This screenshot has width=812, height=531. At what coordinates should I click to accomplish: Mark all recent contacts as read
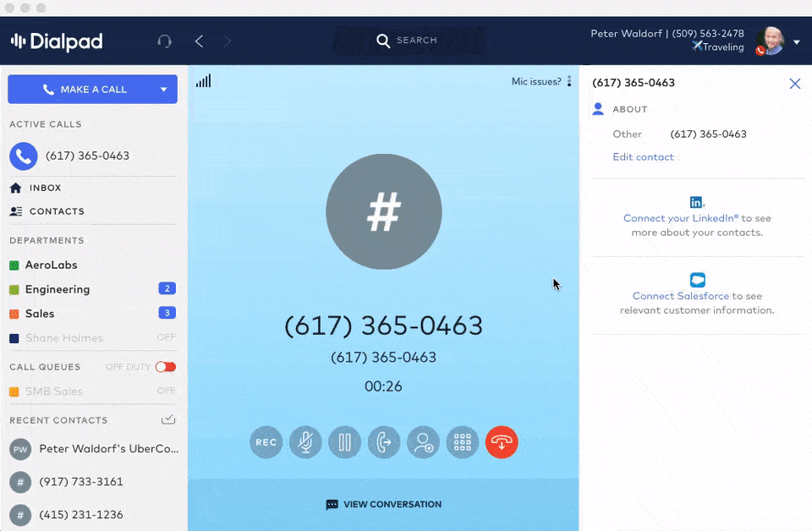click(168, 419)
